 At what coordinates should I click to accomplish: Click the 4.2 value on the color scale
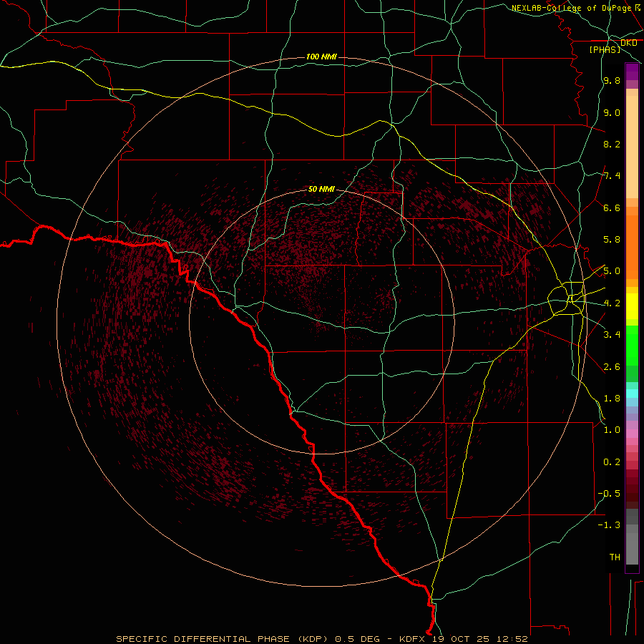tap(612, 303)
